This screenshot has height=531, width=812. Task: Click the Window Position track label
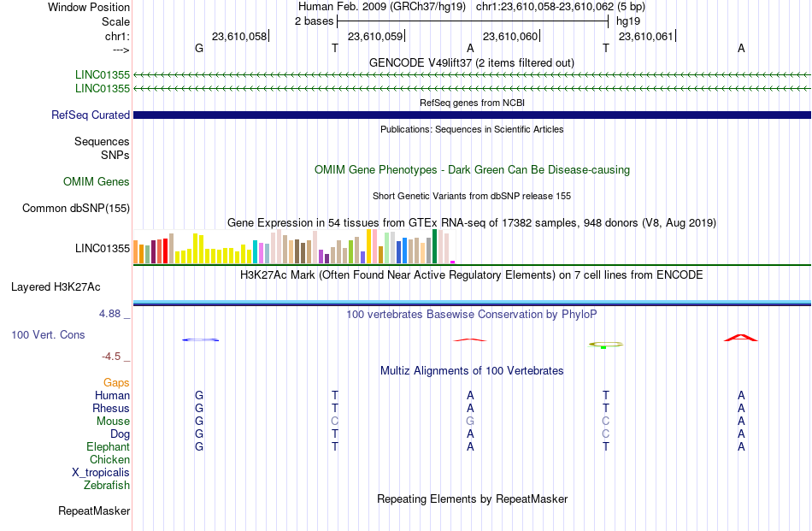click(x=89, y=7)
